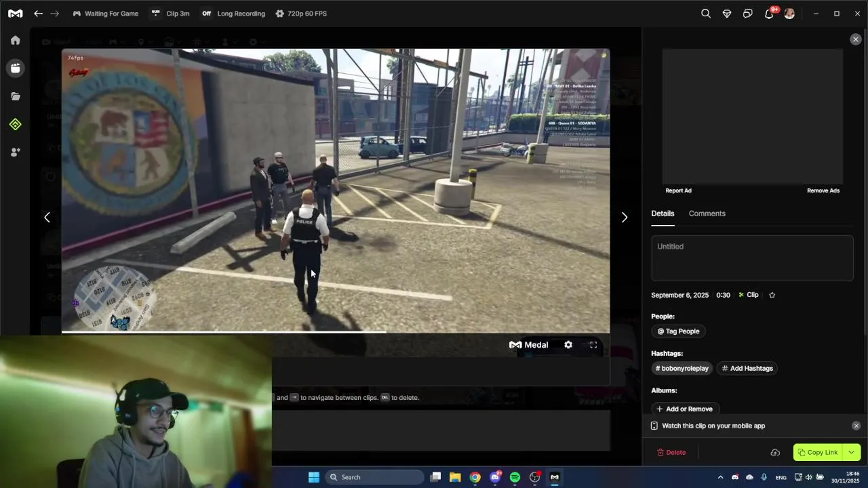Click the Untitled title field

click(752, 258)
